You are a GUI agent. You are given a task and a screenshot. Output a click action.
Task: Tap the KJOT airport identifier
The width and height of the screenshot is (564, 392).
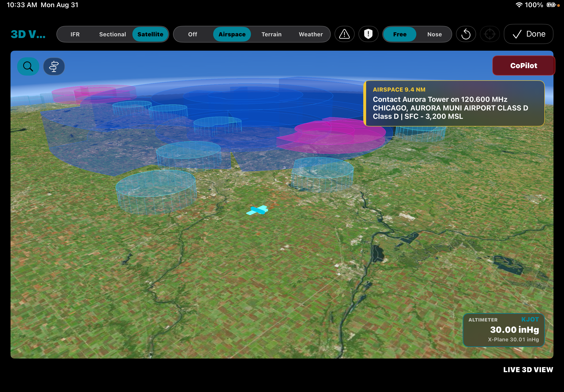[x=530, y=319]
